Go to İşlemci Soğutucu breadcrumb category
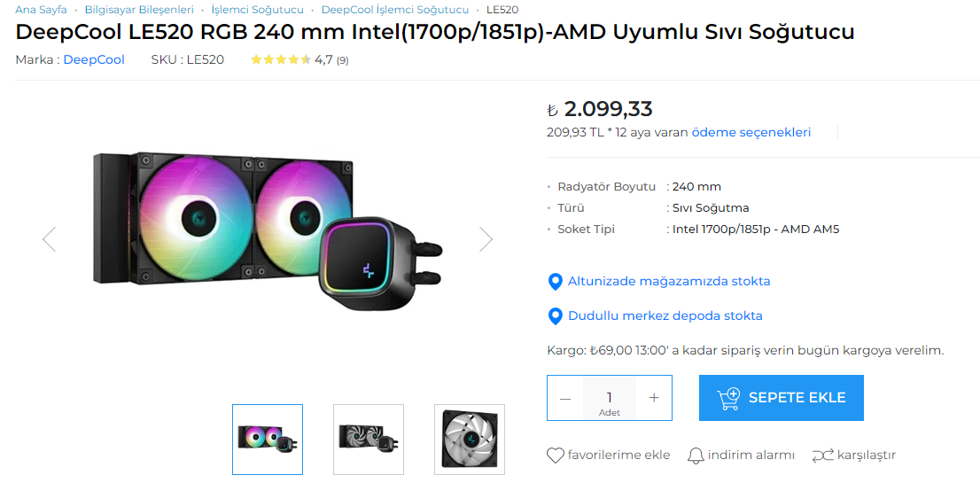This screenshot has height=483, width=980. click(x=257, y=10)
